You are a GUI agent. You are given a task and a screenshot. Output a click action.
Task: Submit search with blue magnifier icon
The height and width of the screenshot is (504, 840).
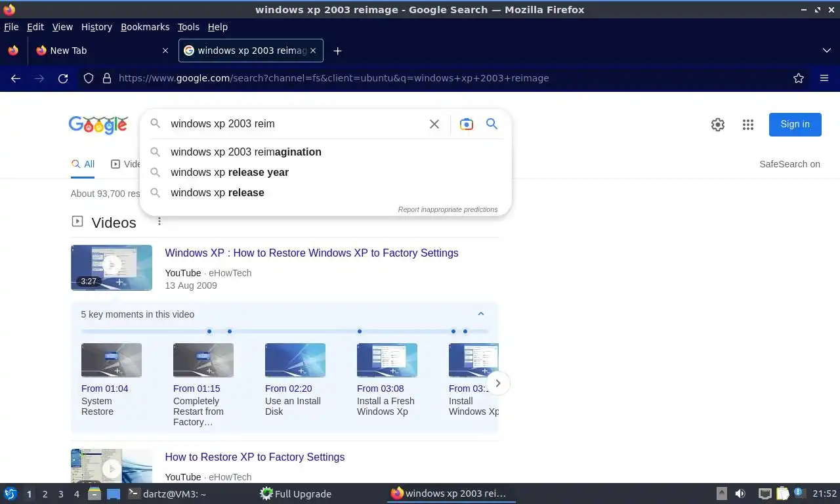[492, 123]
